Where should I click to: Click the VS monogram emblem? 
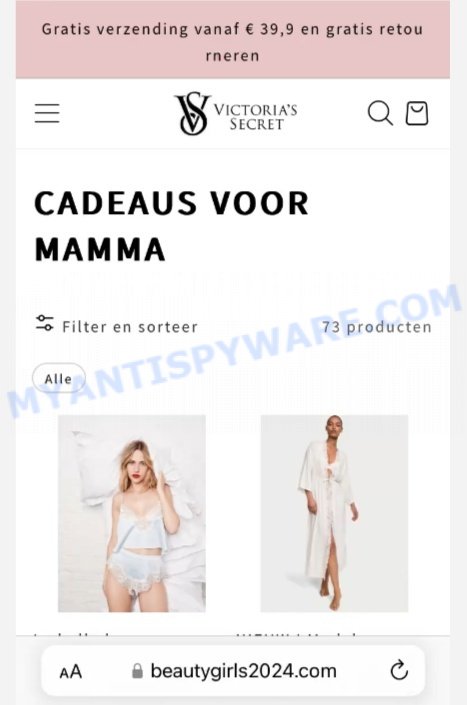coord(192,113)
